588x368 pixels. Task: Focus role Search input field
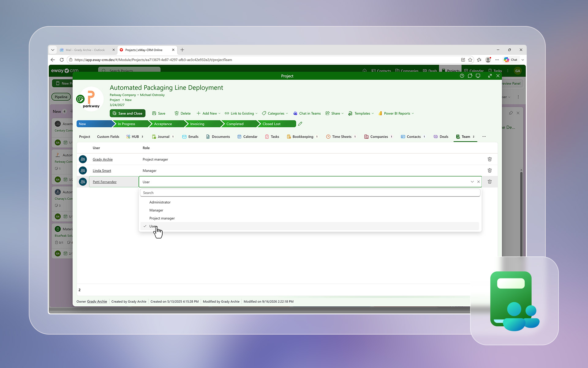[310, 193]
